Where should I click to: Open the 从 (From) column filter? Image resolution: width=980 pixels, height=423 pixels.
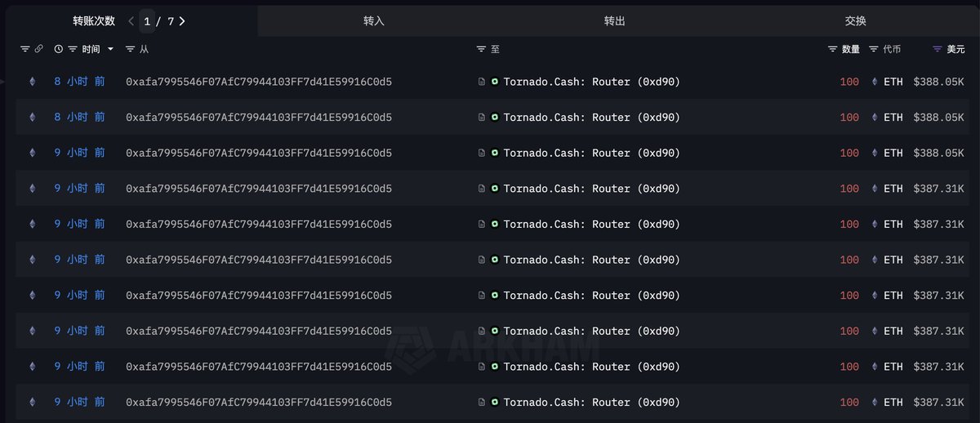131,49
